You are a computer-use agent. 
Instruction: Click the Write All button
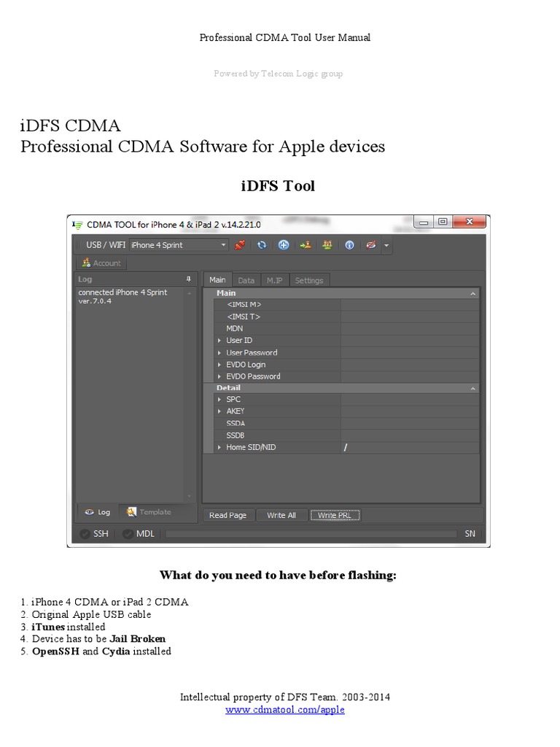281,516
